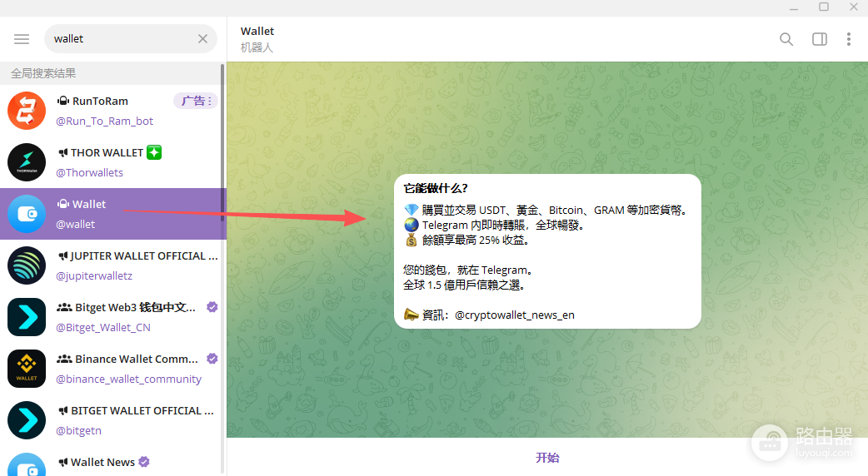This screenshot has width=868, height=476.
Task: Open RunToRam avatar in results
Action: (x=27, y=111)
